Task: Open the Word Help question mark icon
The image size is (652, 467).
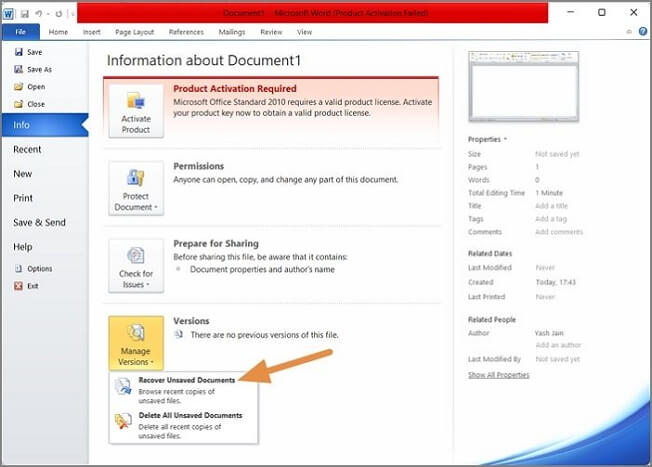Action: (643, 31)
